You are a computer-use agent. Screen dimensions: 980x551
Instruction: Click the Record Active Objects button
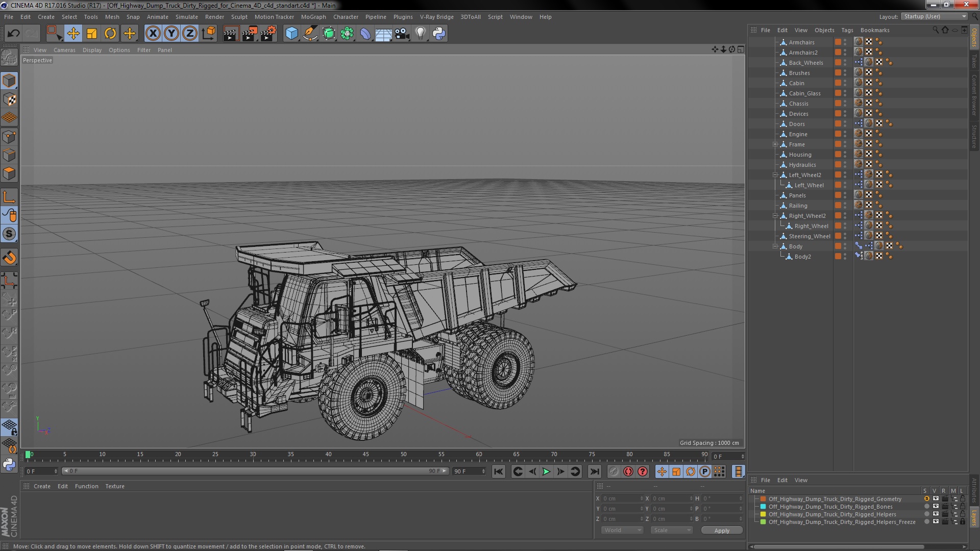coord(614,471)
